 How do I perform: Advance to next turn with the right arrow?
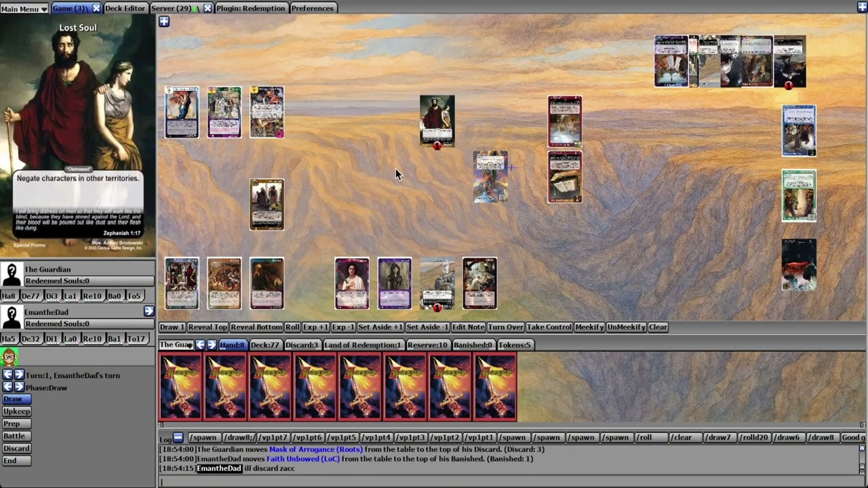pyautogui.click(x=19, y=375)
